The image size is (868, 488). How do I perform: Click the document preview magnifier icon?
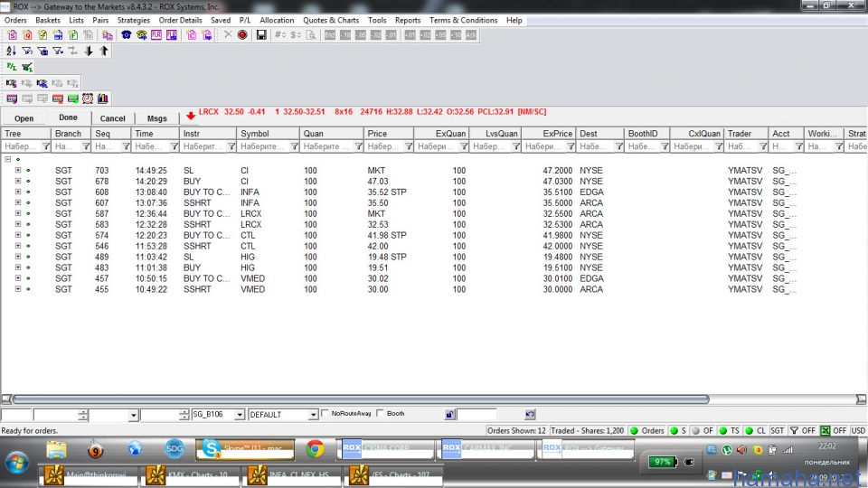click(x=311, y=35)
